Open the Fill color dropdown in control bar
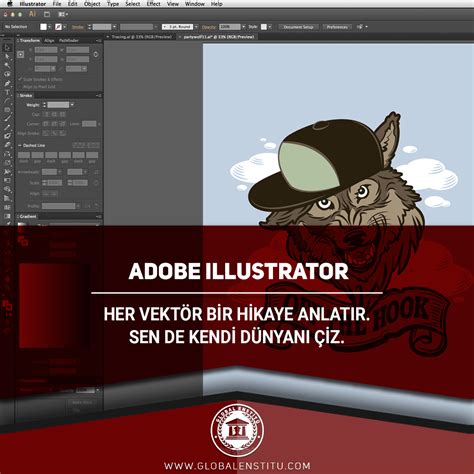This screenshot has width=474, height=474. tap(50, 27)
